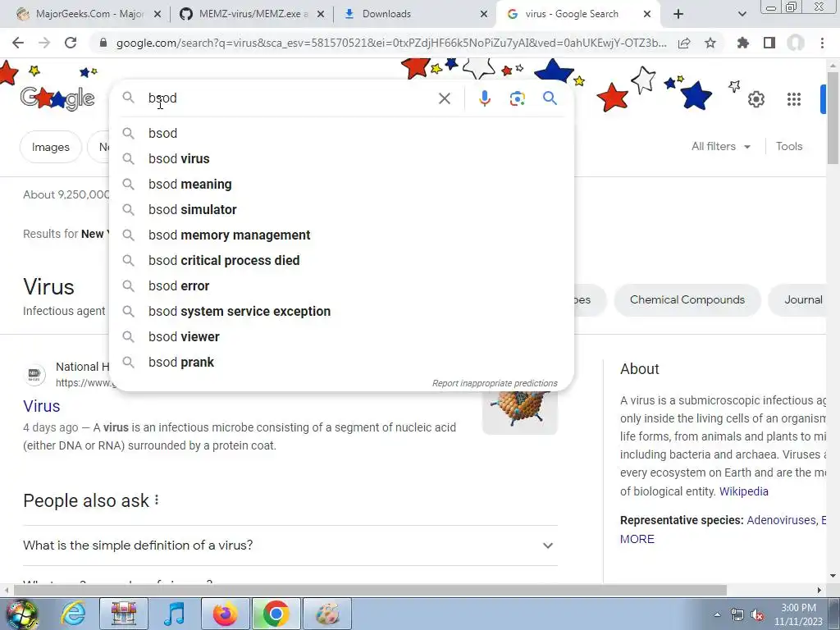The image size is (840, 630).
Task: Open Firefox from the taskbar
Action: [x=226, y=614]
